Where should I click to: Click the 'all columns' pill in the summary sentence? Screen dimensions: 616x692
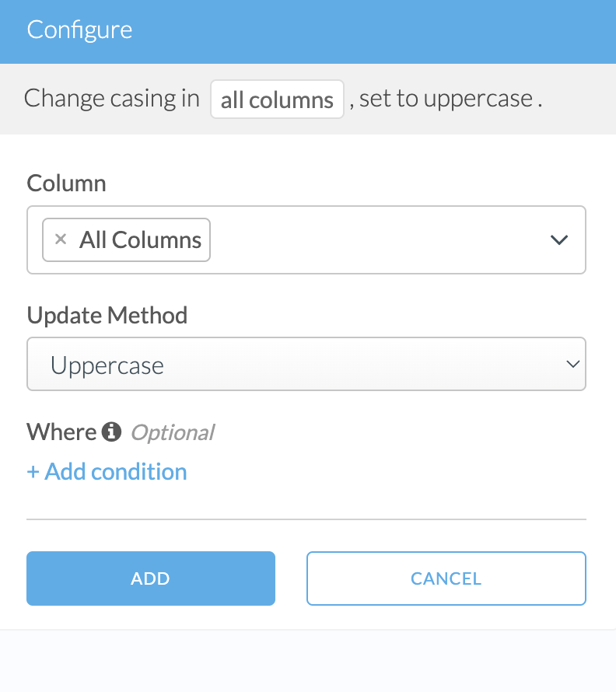pos(277,100)
